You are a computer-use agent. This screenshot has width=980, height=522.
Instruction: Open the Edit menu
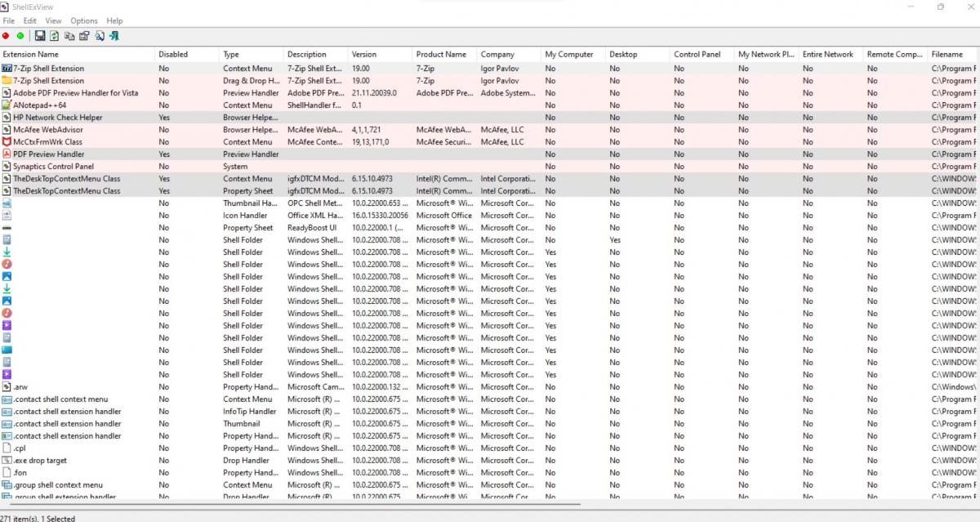pos(30,20)
